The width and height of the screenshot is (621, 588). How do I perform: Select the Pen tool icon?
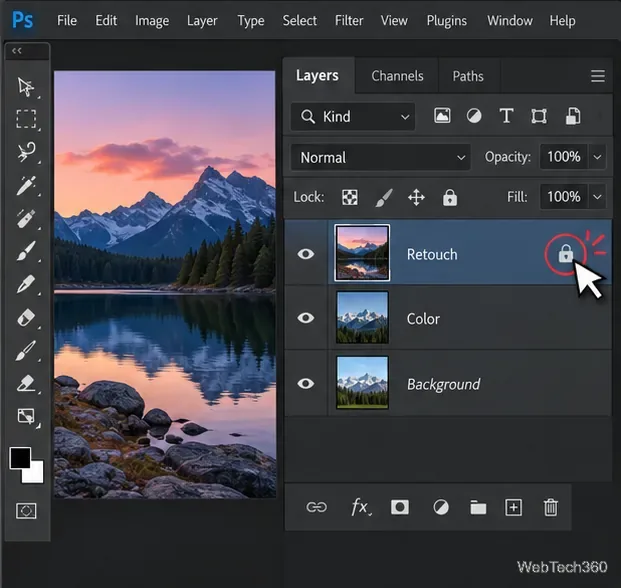tap(26, 284)
